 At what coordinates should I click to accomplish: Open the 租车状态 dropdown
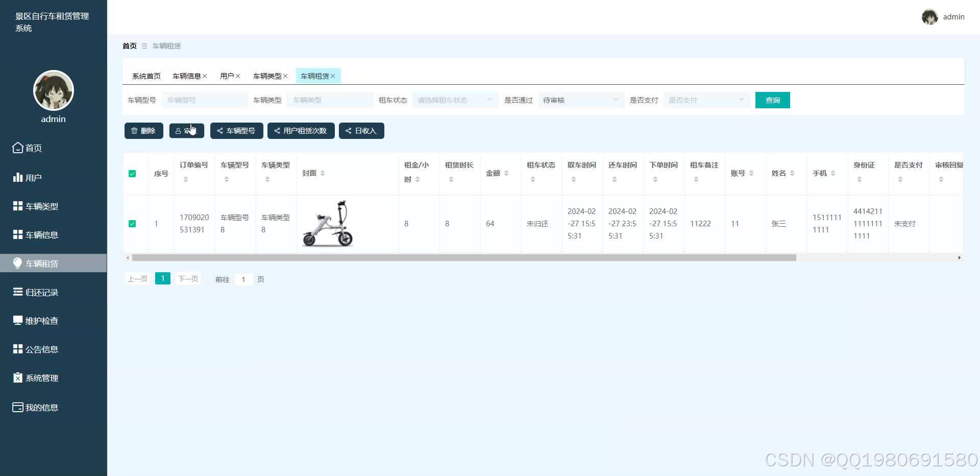click(454, 100)
